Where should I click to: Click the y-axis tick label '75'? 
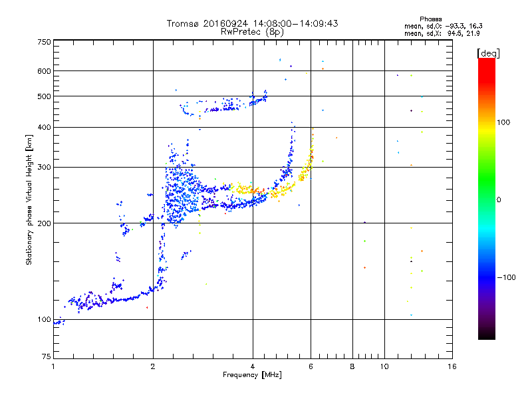click(47, 356)
